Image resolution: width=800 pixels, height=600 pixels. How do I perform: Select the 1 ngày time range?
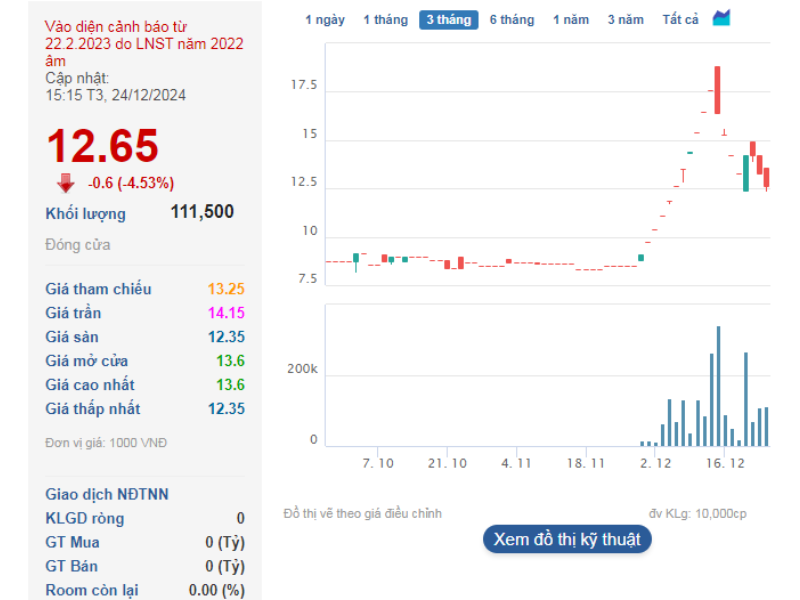pyautogui.click(x=325, y=20)
